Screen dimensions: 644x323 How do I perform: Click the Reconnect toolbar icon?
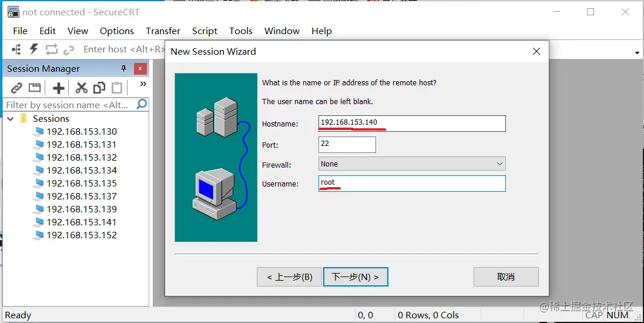pyautogui.click(x=51, y=50)
